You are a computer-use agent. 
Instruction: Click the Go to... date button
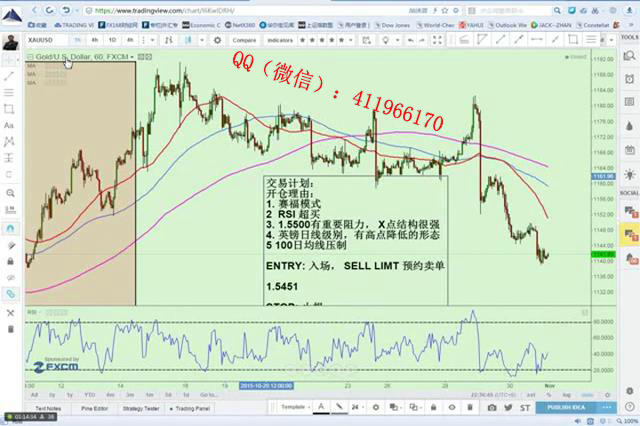click(207, 395)
